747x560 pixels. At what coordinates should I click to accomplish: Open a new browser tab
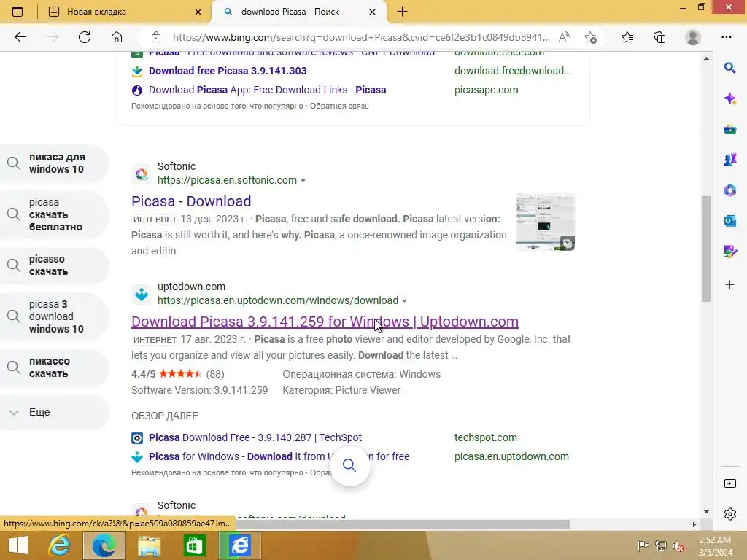click(x=402, y=12)
